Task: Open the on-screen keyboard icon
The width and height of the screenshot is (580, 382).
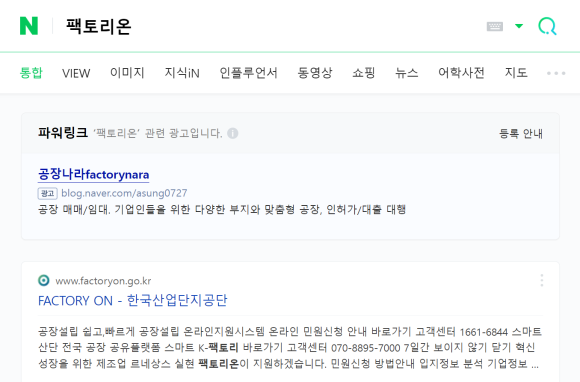Action: [495, 26]
